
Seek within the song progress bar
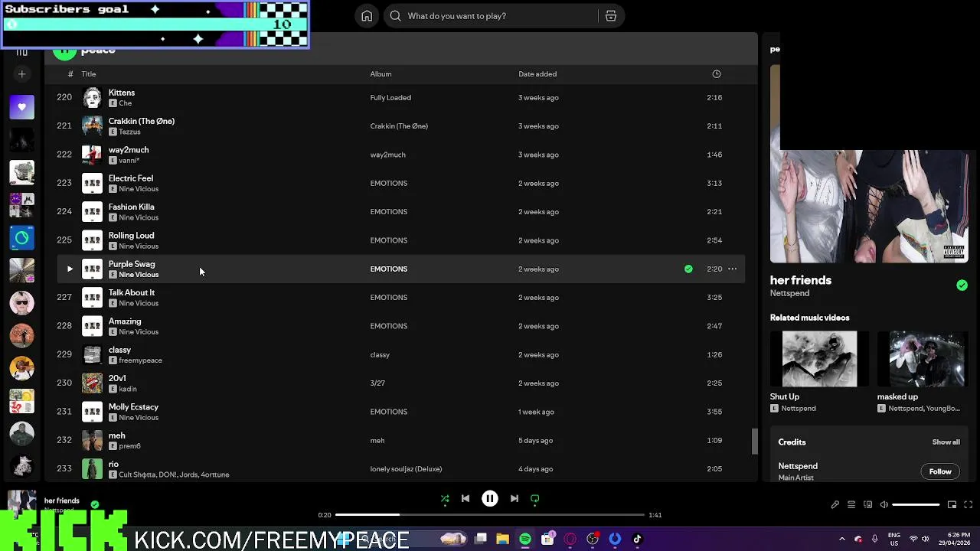490,515
